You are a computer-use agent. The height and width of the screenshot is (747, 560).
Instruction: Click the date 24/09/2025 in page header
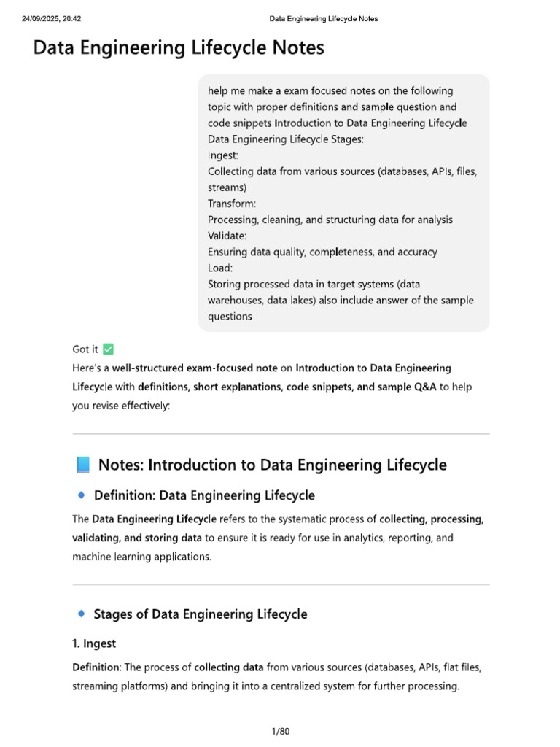(x=42, y=18)
